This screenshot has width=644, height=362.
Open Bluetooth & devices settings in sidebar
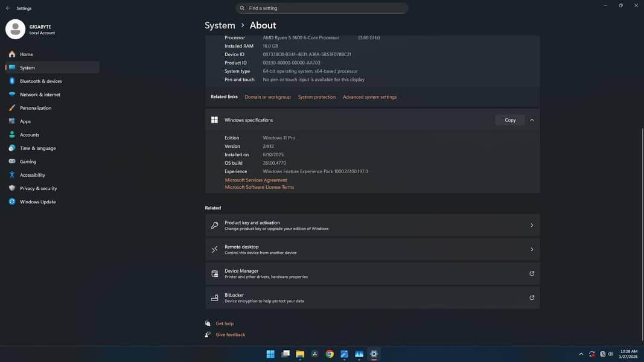tap(40, 81)
